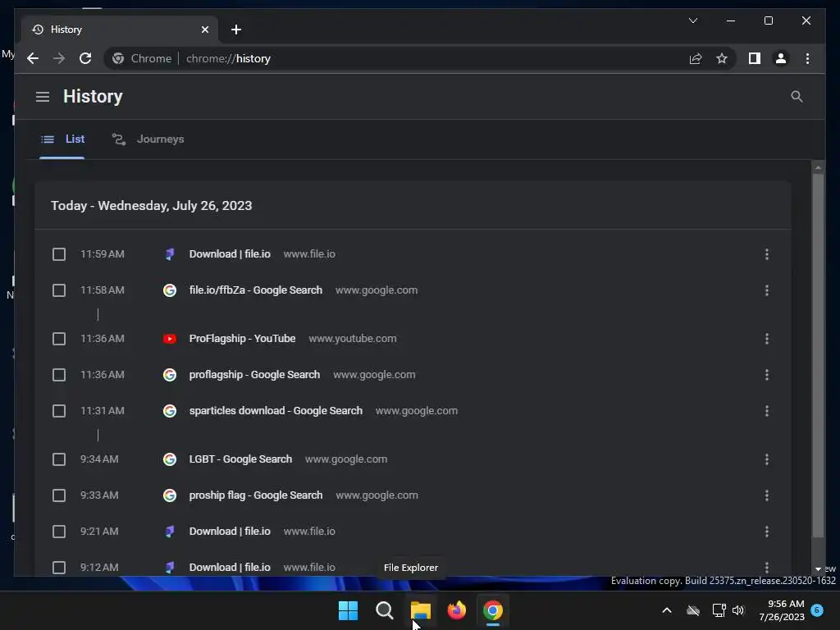Click the Chrome taskbar icon

point(493,610)
